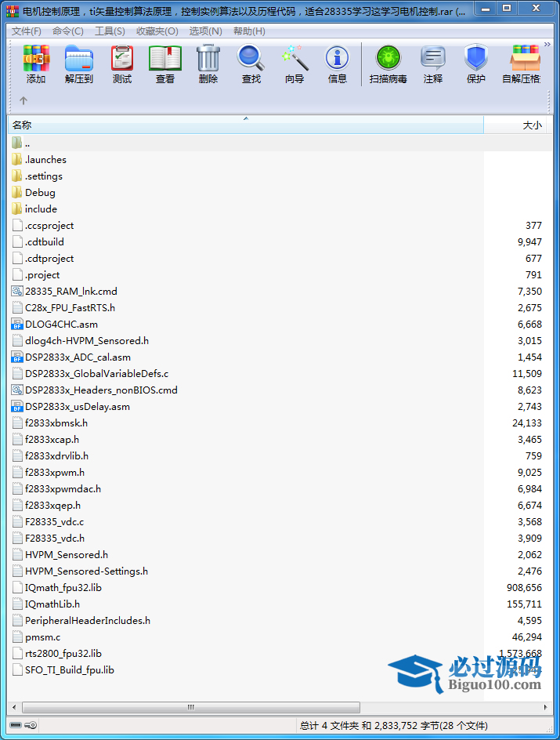Select the .launches folder
Image resolution: width=560 pixels, height=740 pixels.
(39, 159)
